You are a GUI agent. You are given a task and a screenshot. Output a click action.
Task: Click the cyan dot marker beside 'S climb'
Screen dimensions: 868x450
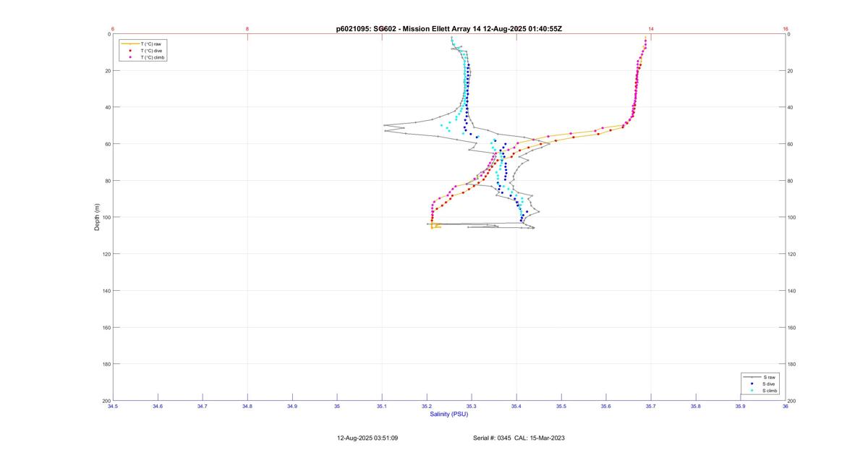coord(752,390)
